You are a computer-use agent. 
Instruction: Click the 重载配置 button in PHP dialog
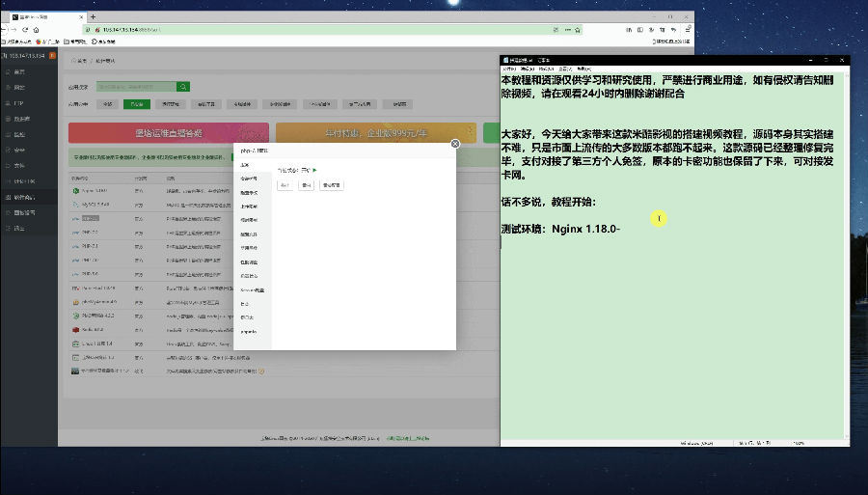pos(332,184)
